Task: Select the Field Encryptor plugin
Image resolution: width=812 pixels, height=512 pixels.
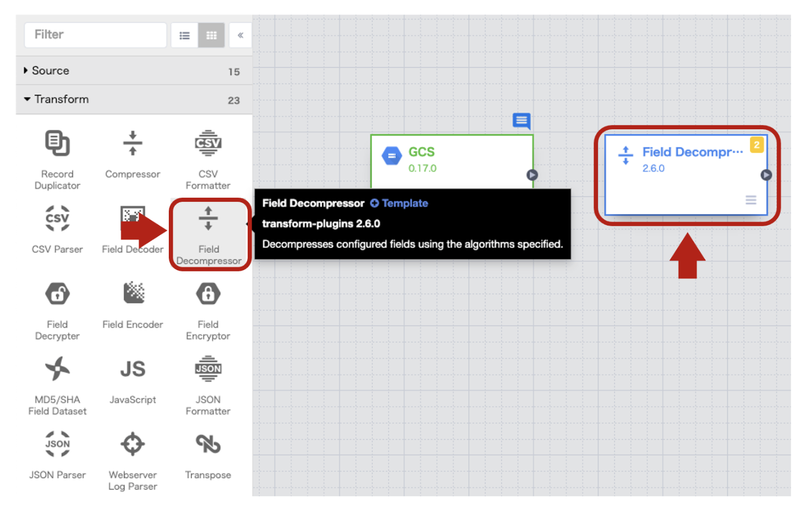Action: click(208, 310)
